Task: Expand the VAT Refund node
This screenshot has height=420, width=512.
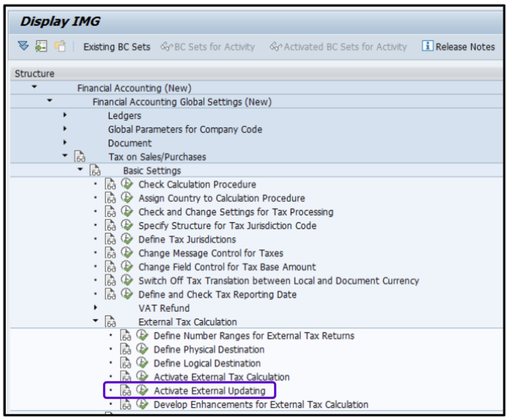Action: point(96,307)
